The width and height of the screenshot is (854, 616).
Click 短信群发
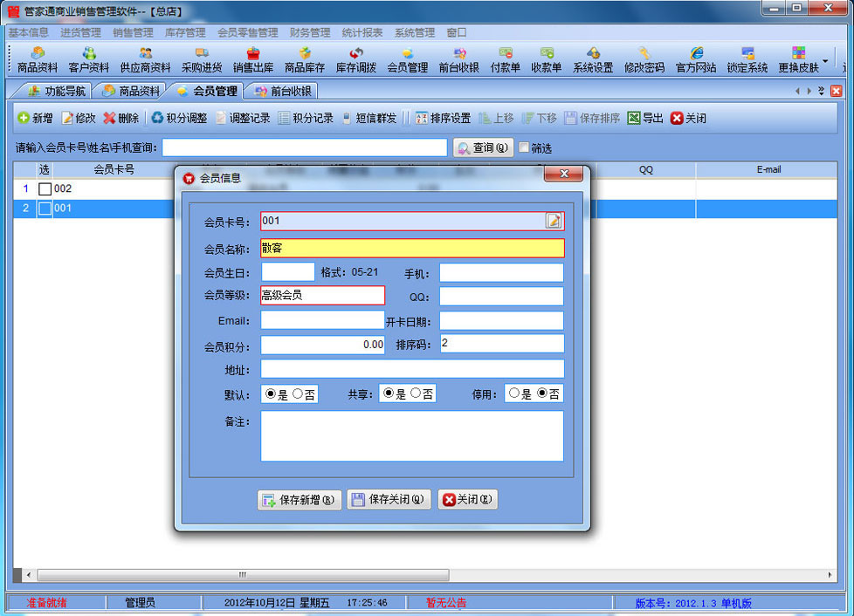pyautogui.click(x=369, y=118)
